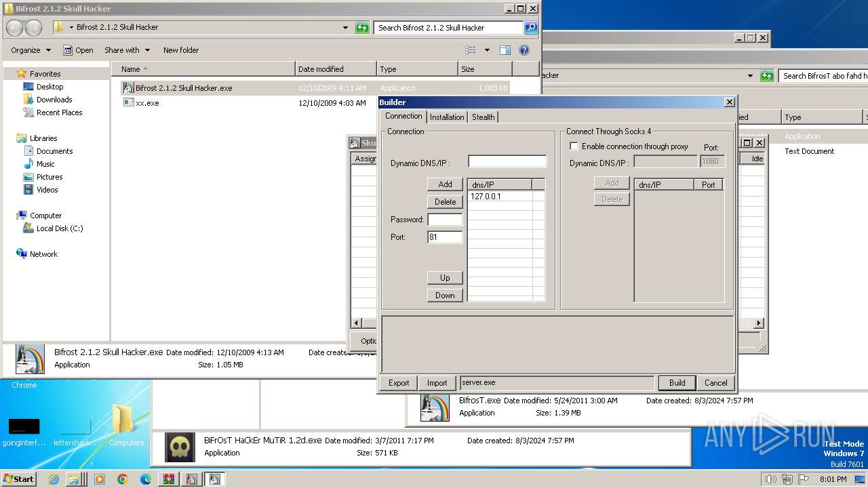Viewport: 868px width, 488px height.
Task: Click the Back navigation arrow in Explorer
Action: click(15, 28)
